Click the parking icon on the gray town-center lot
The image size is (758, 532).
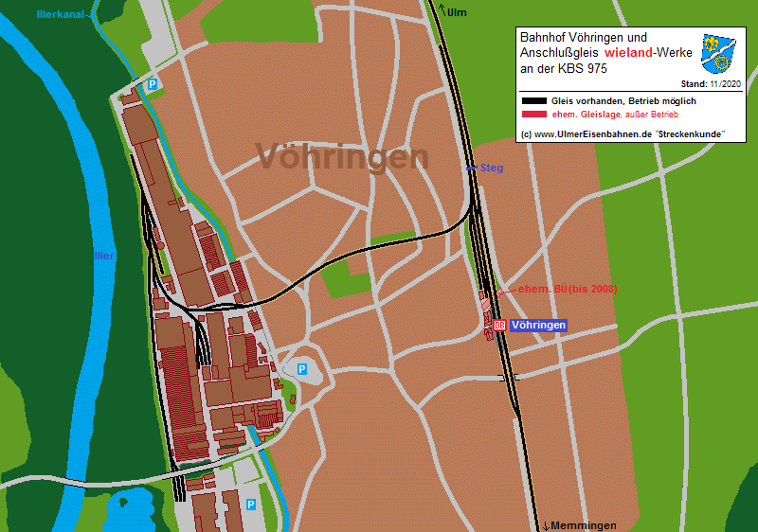(302, 368)
